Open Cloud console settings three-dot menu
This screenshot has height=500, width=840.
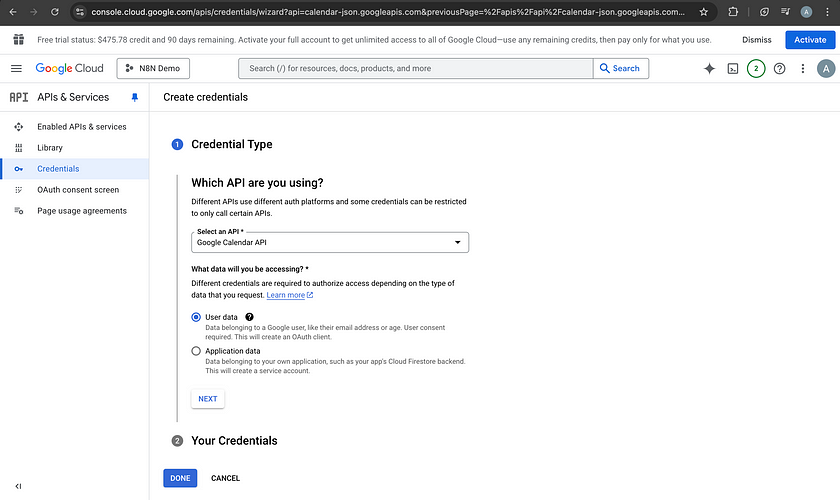coord(802,69)
